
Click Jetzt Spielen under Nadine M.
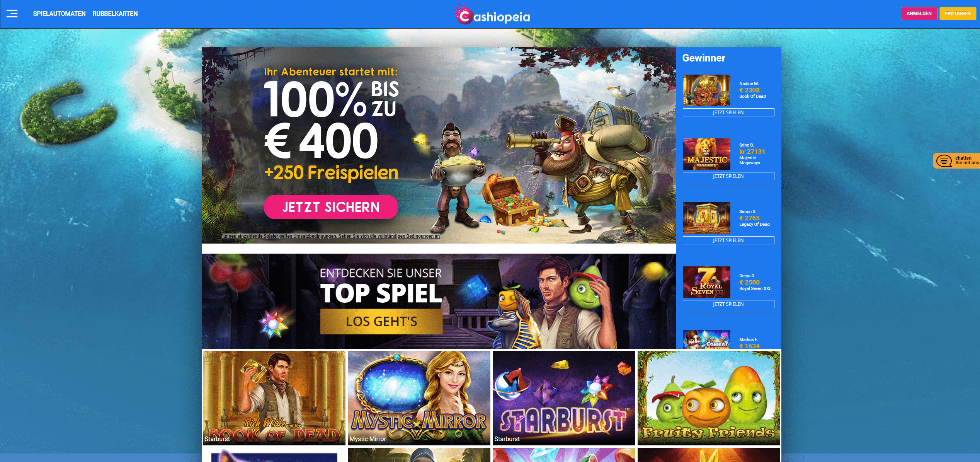coord(728,113)
